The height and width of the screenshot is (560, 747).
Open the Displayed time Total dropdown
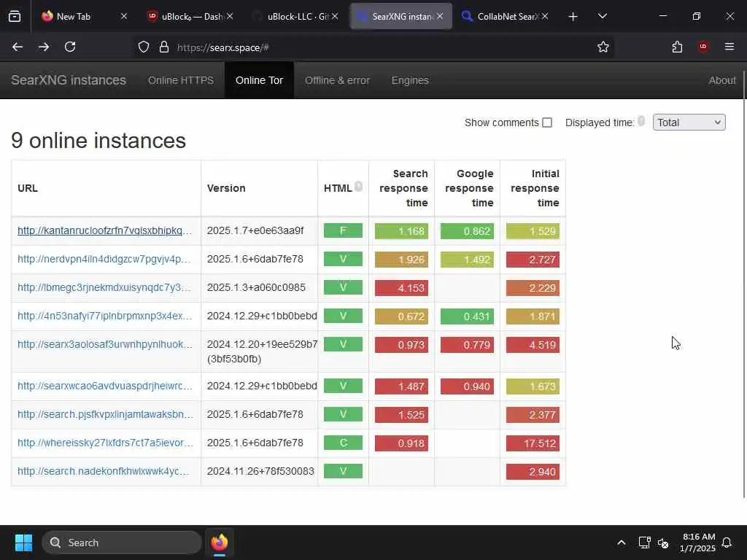click(689, 122)
